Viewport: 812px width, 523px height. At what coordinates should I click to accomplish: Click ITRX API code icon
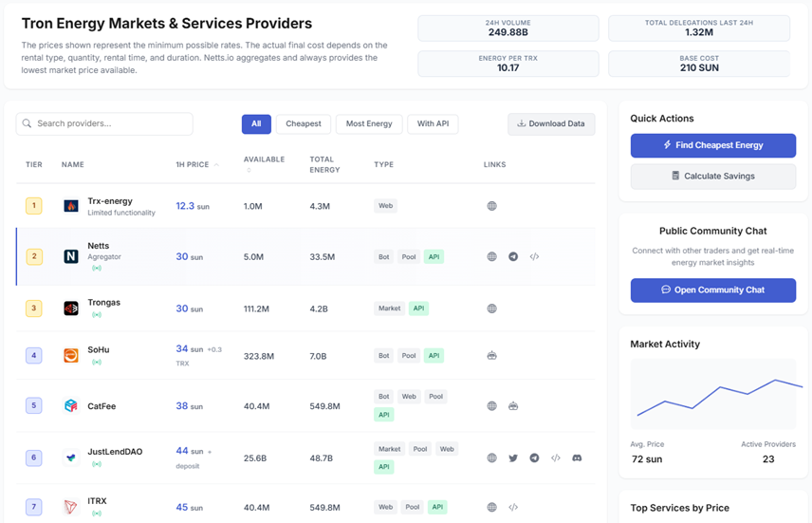(x=513, y=507)
